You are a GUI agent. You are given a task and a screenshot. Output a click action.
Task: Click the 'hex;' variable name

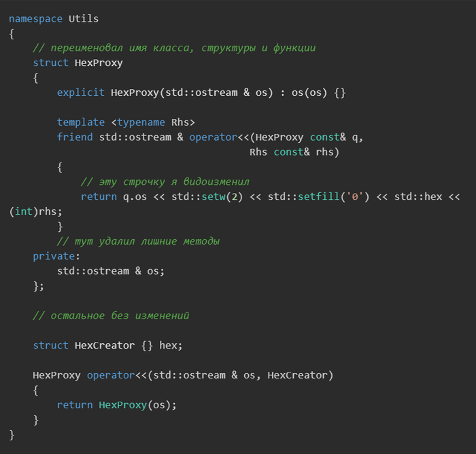[171, 345]
